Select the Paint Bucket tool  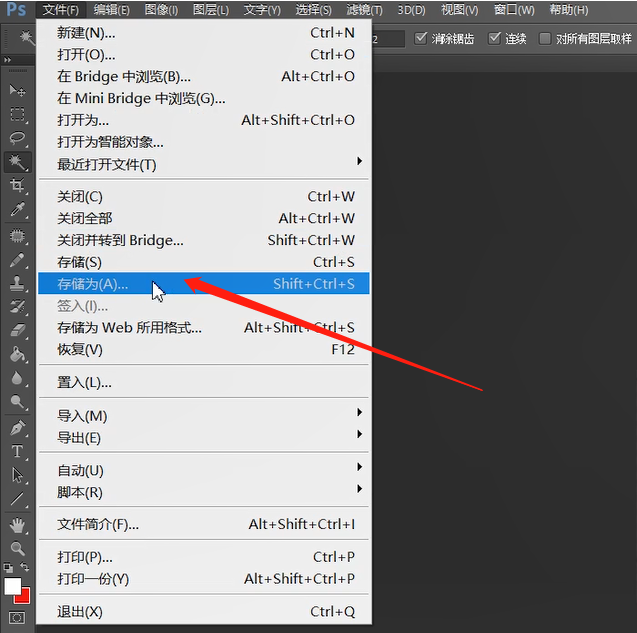17,354
